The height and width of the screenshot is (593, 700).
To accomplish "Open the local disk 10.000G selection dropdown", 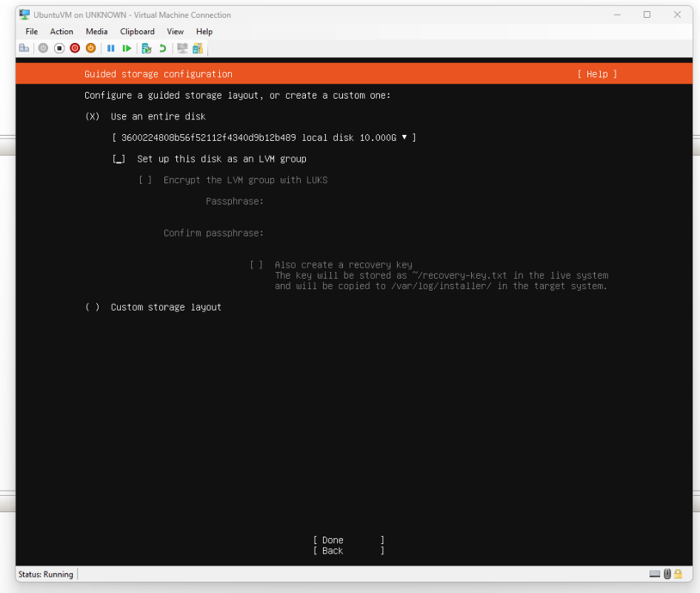I will point(264,137).
